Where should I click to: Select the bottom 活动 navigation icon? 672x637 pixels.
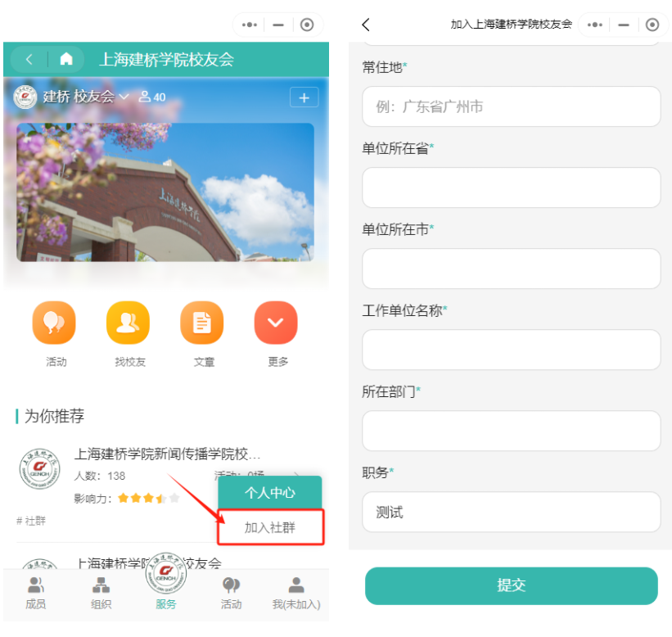(x=231, y=586)
